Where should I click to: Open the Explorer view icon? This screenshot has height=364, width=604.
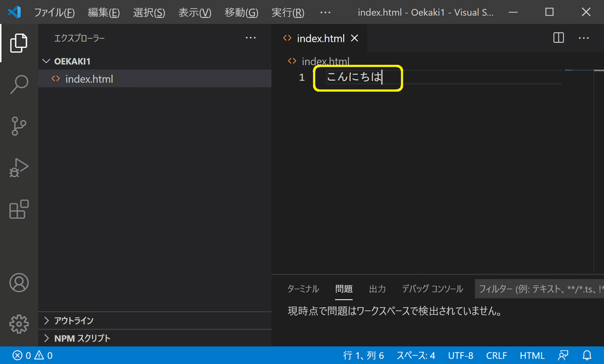click(19, 43)
